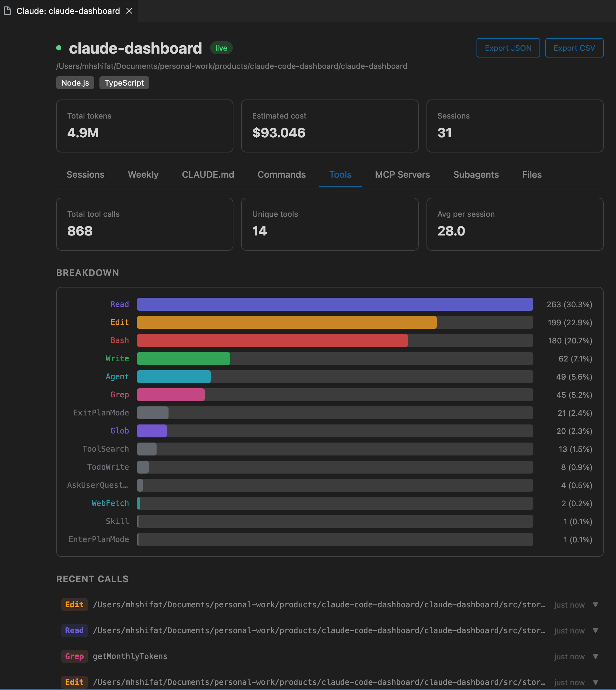Image resolution: width=616 pixels, height=690 pixels.
Task: Click the Read usage bar
Action: 335,304
